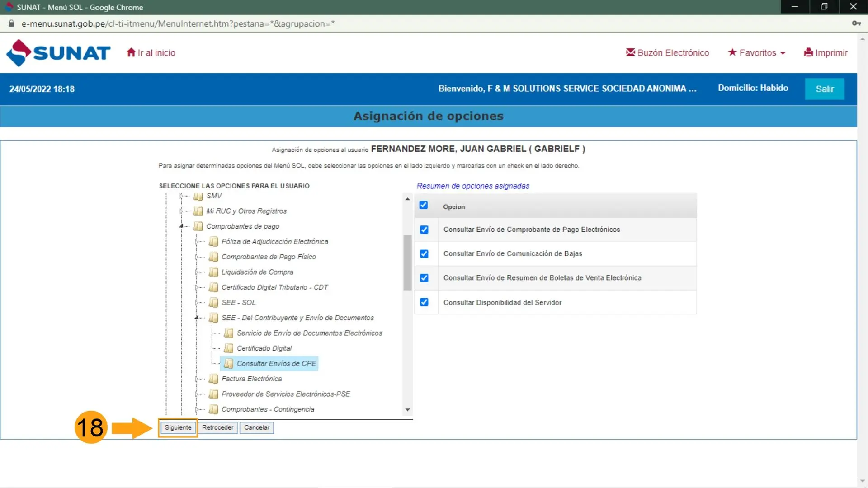Viewport: 868px width, 488px height.
Task: Click the home icon beside Ir al inicio
Action: (131, 52)
